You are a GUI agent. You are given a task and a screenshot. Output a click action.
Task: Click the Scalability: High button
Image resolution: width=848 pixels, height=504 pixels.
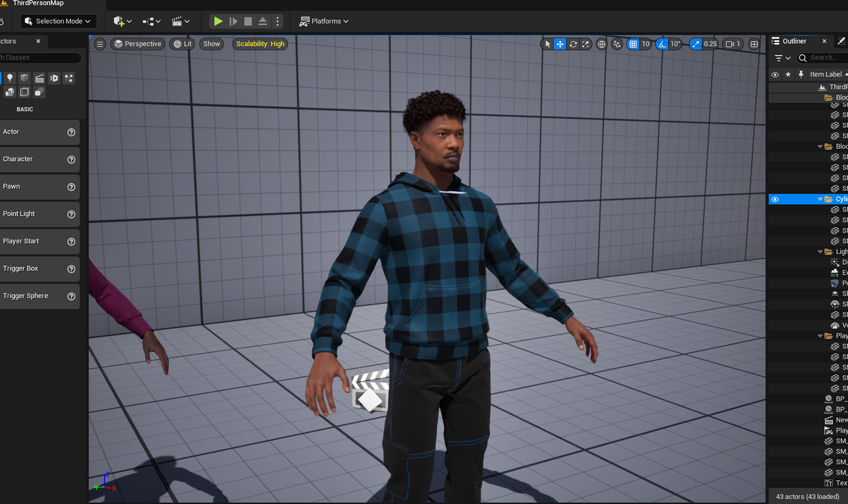(260, 44)
